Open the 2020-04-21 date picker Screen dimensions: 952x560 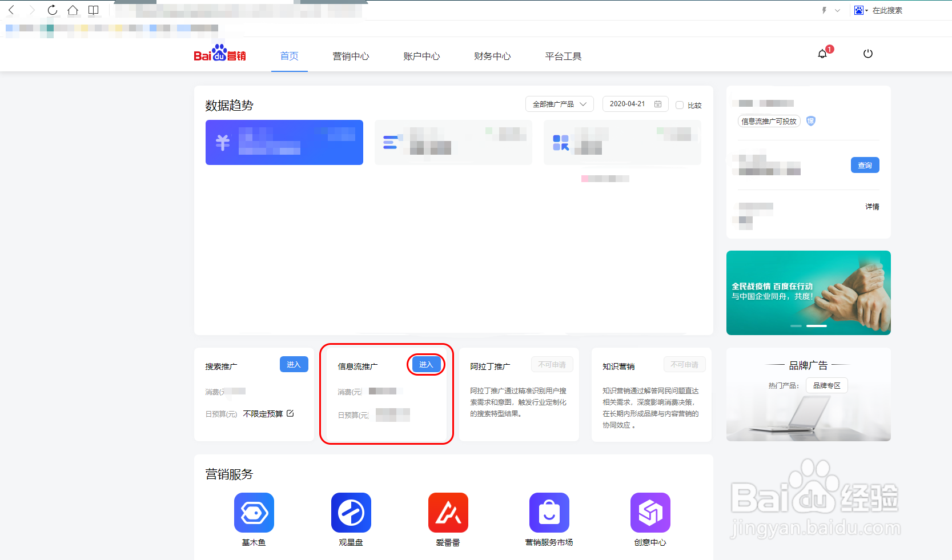(635, 104)
